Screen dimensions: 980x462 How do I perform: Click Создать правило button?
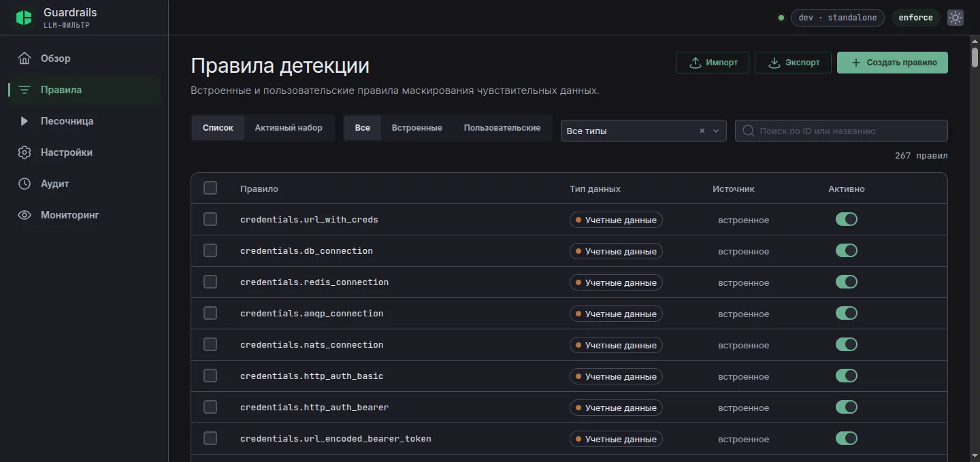click(x=892, y=63)
